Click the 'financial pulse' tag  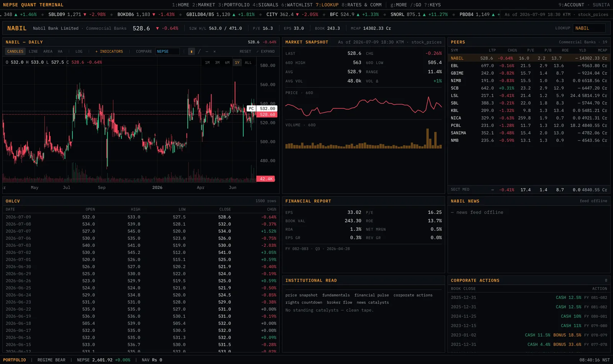click(x=372, y=295)
